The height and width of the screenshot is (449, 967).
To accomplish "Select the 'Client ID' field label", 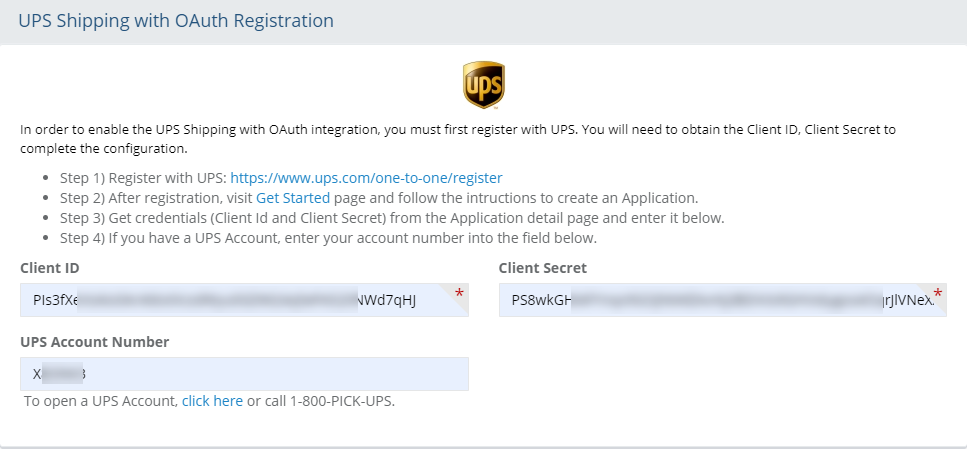I will (50, 268).
